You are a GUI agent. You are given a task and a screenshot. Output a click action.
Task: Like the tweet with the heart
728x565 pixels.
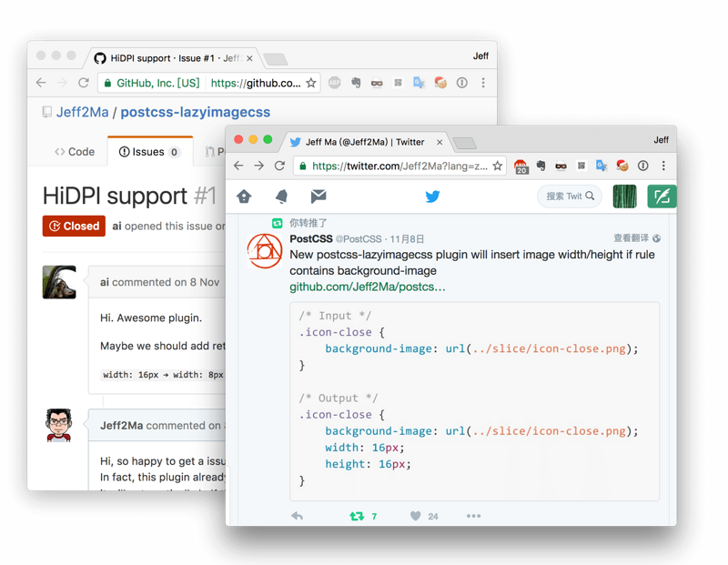(x=414, y=516)
